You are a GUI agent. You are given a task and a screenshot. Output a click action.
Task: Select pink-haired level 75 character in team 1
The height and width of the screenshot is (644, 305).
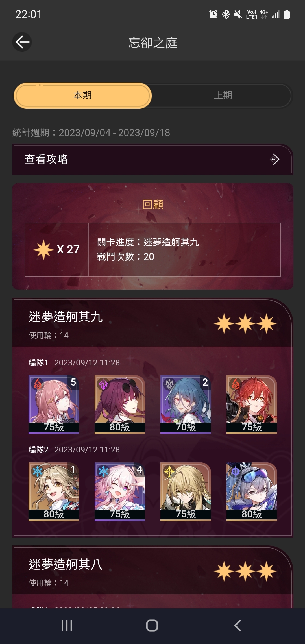[x=54, y=404]
